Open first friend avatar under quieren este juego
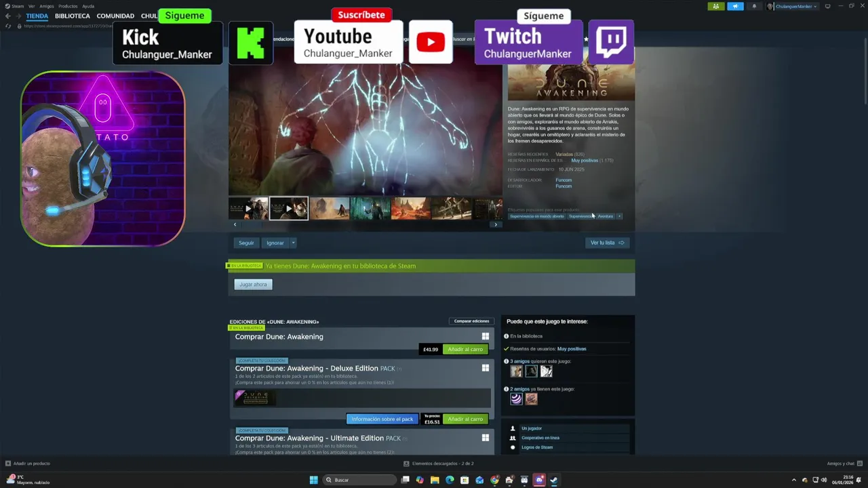The width and height of the screenshot is (868, 488). pyautogui.click(x=517, y=371)
